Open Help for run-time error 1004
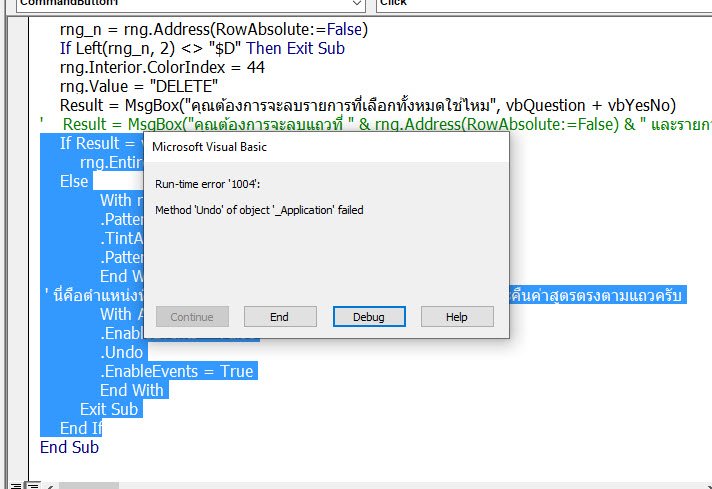This screenshot has width=712, height=489. pos(457,316)
